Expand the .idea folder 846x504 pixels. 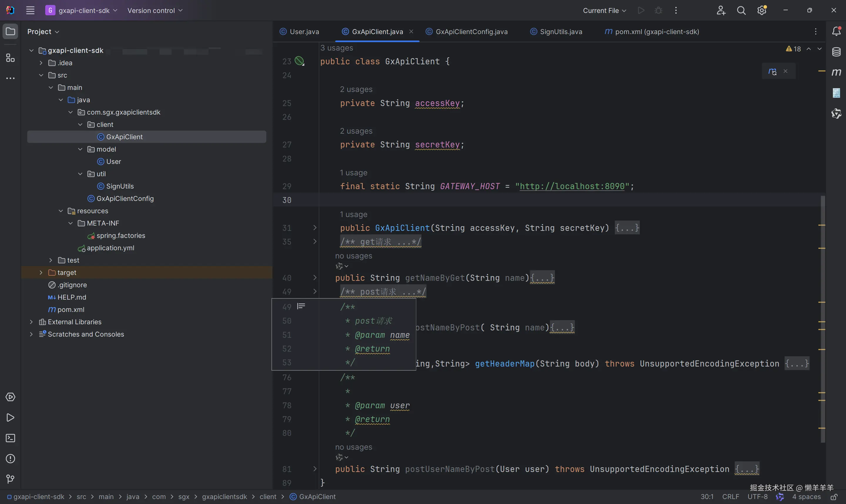[41, 63]
